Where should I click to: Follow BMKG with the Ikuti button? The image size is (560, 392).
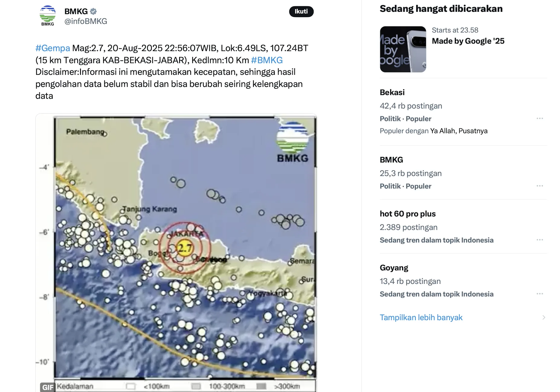[301, 11]
